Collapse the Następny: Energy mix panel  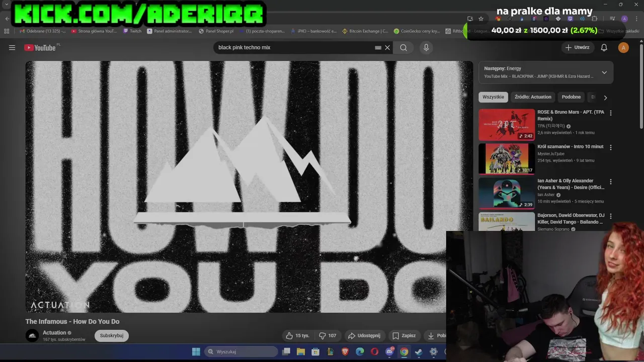click(x=604, y=72)
